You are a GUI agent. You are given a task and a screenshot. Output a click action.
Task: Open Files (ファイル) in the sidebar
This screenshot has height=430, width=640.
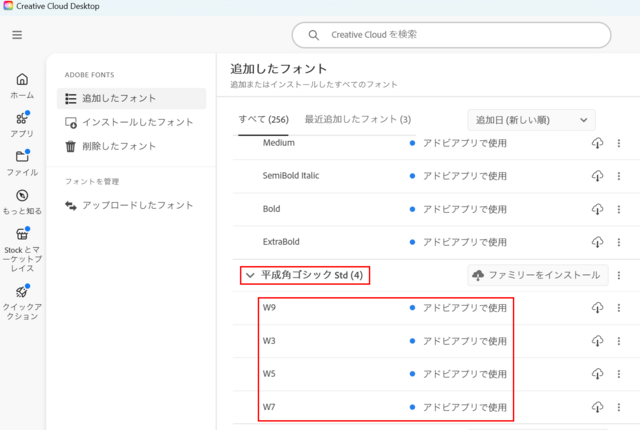point(22,163)
